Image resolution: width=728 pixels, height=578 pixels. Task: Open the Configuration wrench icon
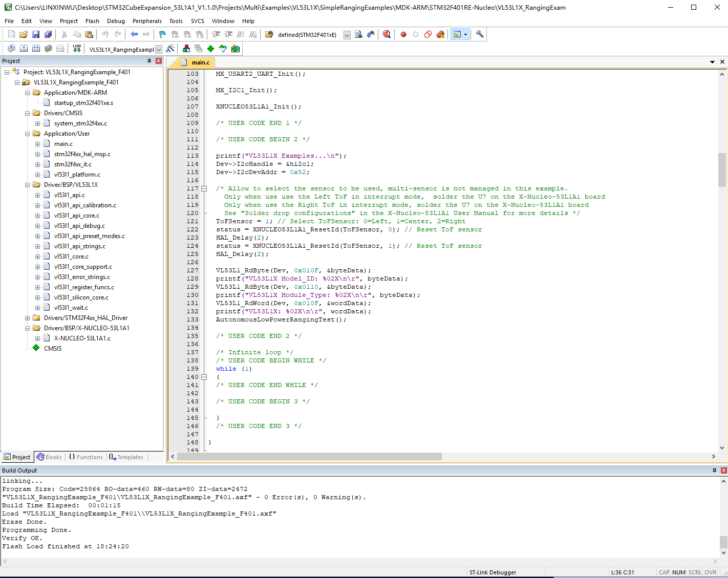point(480,34)
